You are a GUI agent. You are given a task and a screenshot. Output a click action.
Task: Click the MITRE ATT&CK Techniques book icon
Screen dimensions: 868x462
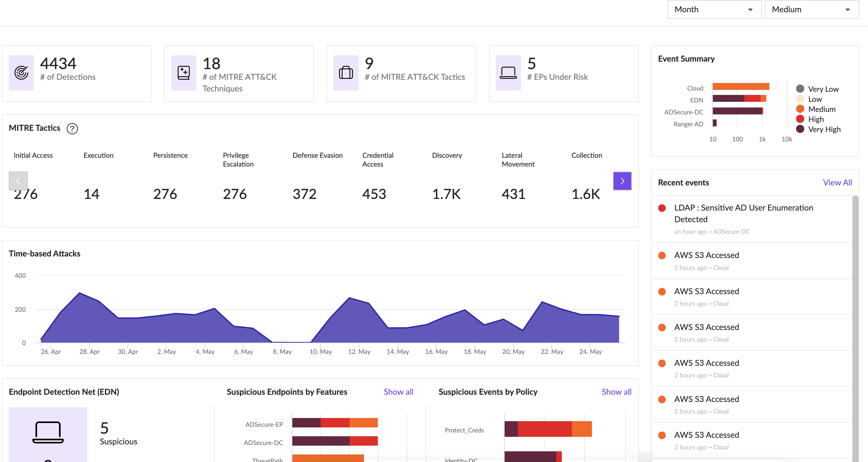tap(184, 73)
